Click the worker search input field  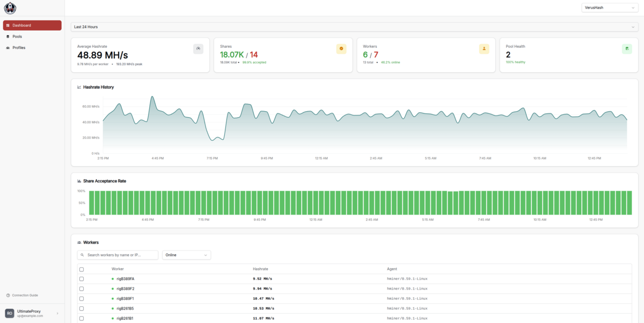(x=118, y=255)
